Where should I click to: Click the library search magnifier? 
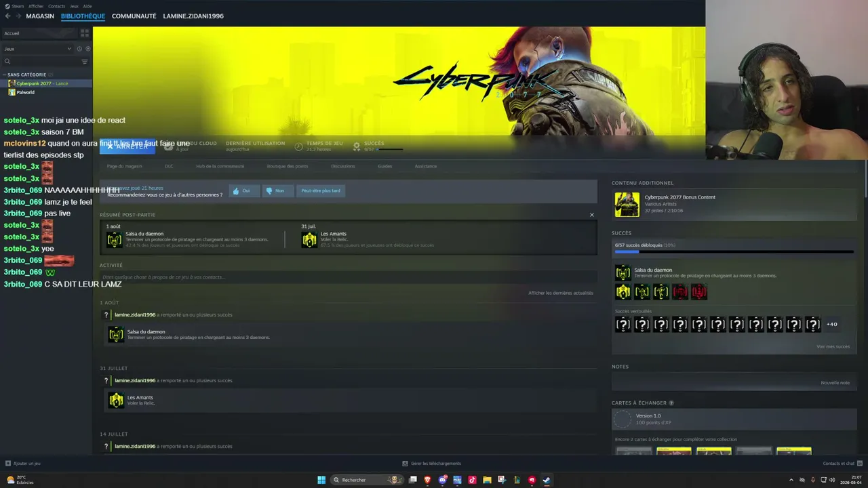(x=7, y=62)
